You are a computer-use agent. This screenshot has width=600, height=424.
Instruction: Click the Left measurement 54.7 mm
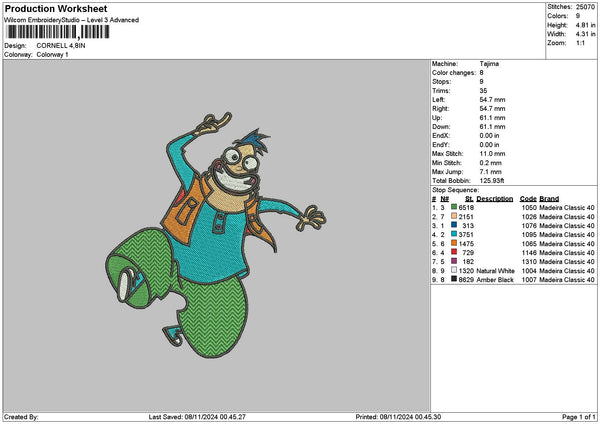tap(492, 99)
